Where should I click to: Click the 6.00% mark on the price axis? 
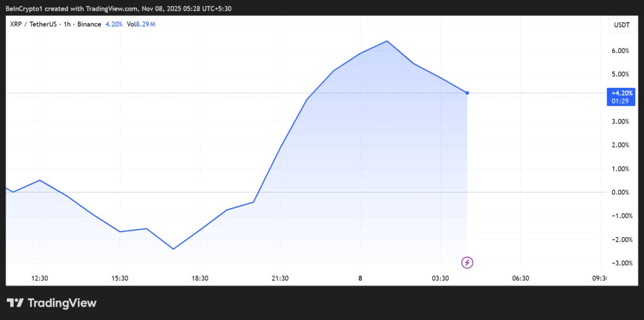620,51
